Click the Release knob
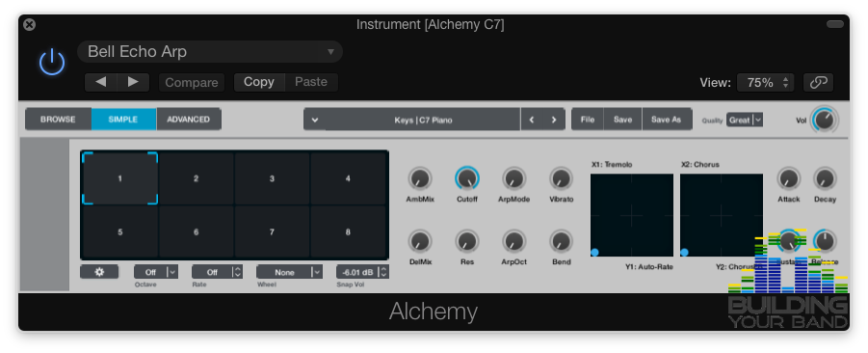The image size is (868, 353). tap(825, 242)
